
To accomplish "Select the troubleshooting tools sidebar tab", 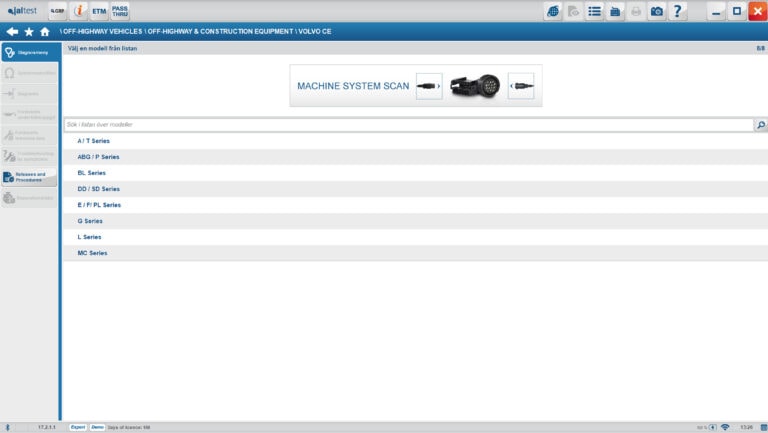I will [x=30, y=157].
